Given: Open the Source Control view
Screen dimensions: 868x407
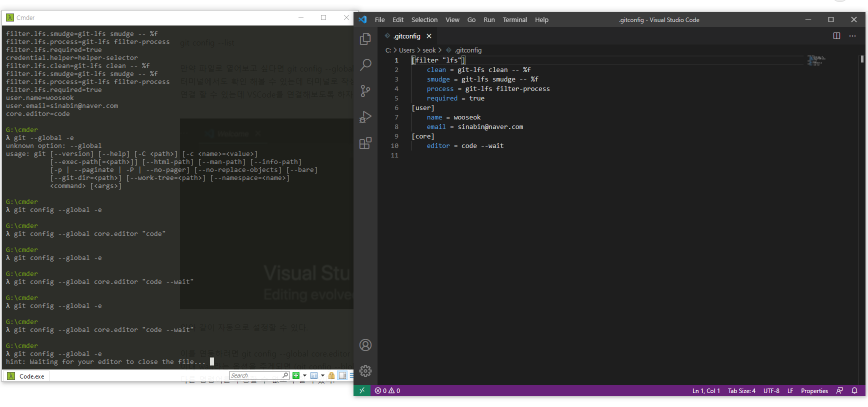Looking at the screenshot, I should [x=365, y=91].
